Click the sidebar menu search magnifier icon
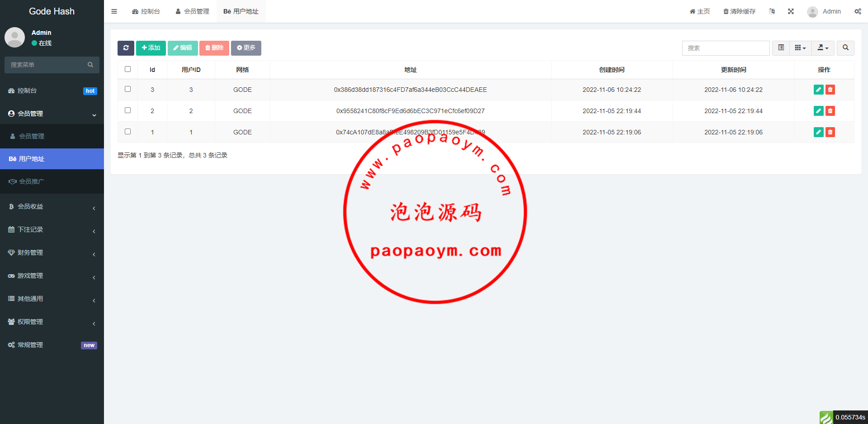 [90, 65]
